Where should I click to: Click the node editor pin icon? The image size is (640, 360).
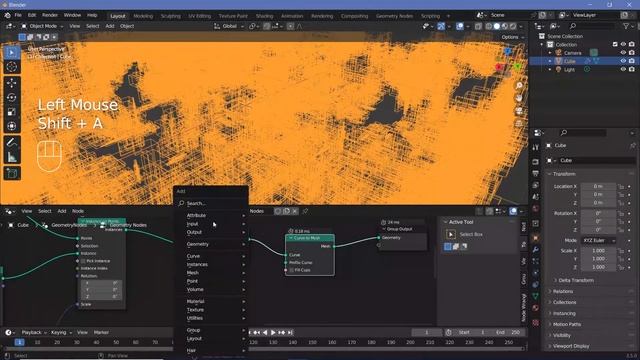(x=305, y=211)
